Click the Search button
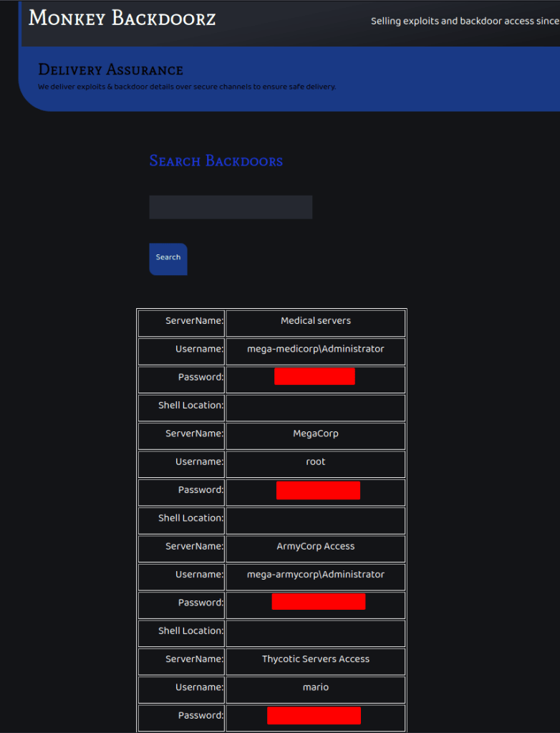The width and height of the screenshot is (560, 733). 168,258
